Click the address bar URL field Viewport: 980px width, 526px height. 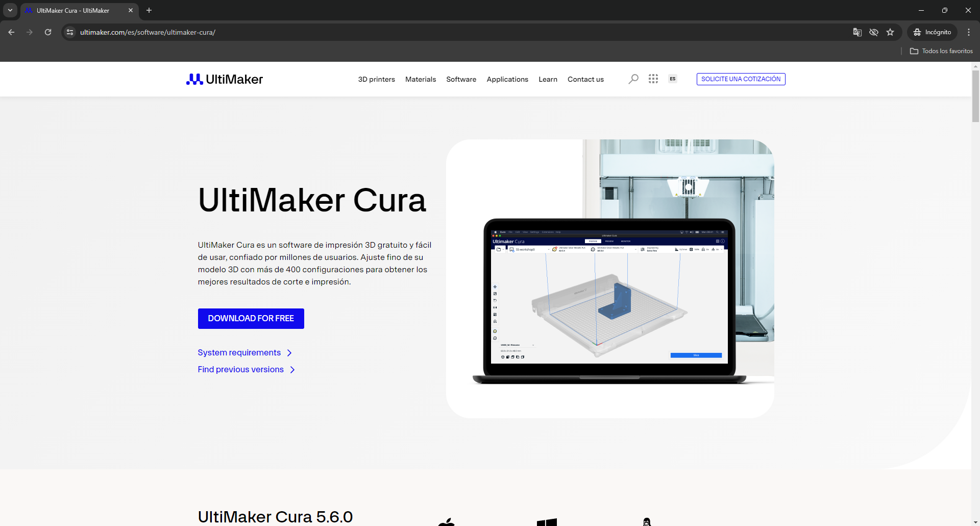(459, 32)
